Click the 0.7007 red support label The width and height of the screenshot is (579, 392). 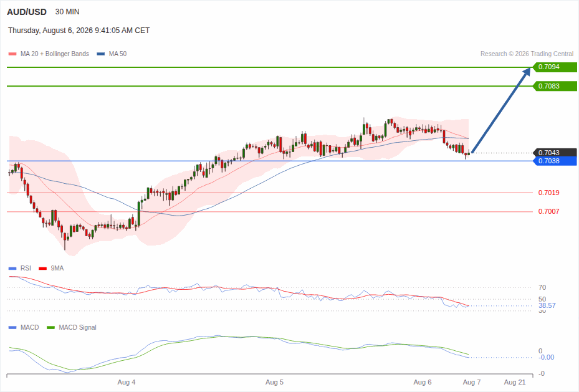pos(548,211)
